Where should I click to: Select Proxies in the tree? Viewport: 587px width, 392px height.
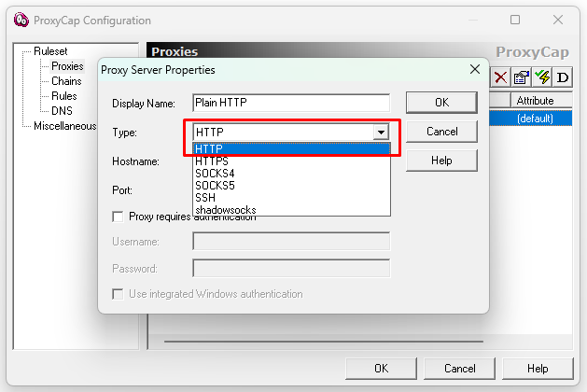point(67,66)
